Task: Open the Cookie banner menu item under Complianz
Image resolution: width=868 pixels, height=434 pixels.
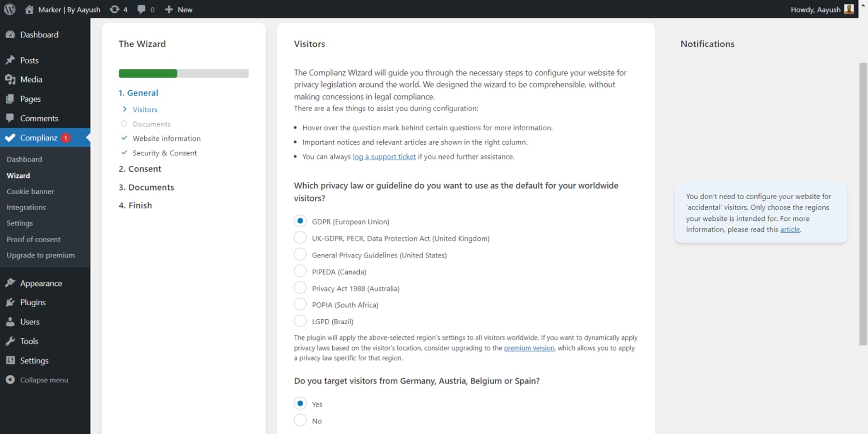Action: (x=30, y=191)
